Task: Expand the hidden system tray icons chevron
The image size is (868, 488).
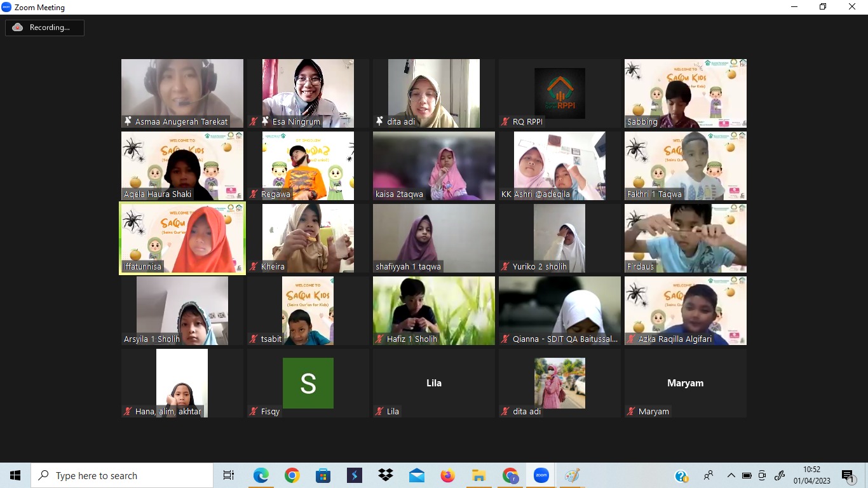Action: click(731, 475)
